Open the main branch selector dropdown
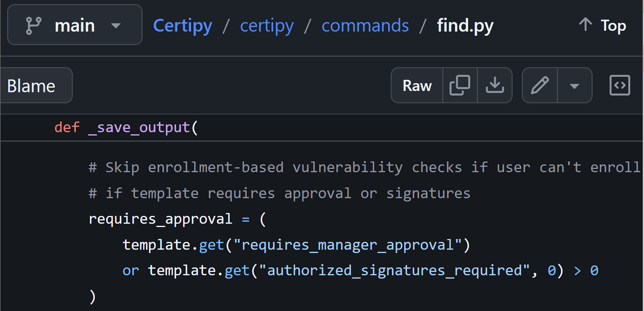The width and height of the screenshot is (644, 311). point(75,25)
